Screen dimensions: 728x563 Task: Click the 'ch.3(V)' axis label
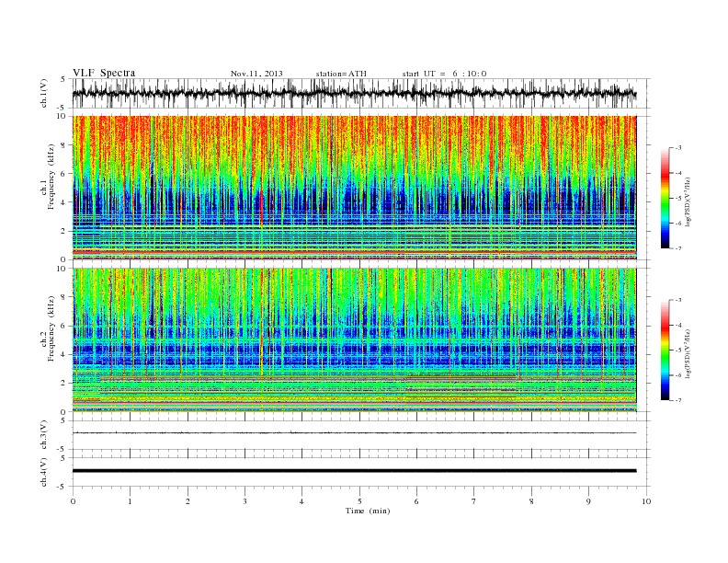click(44, 435)
